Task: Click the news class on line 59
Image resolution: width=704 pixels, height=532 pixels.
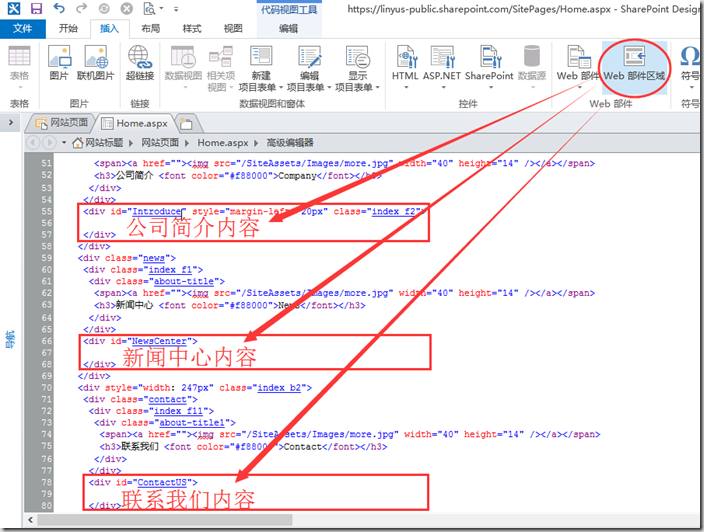Action: 154,258
